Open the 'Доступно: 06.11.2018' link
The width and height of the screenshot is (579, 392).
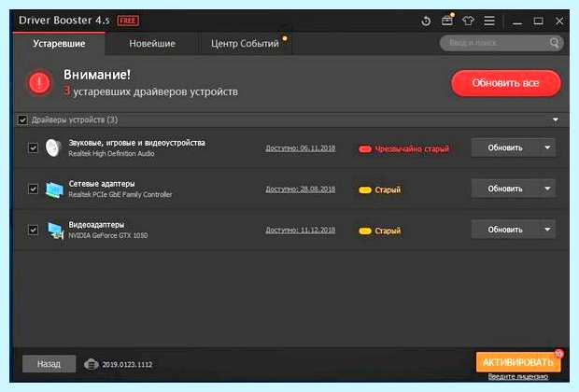[301, 148]
